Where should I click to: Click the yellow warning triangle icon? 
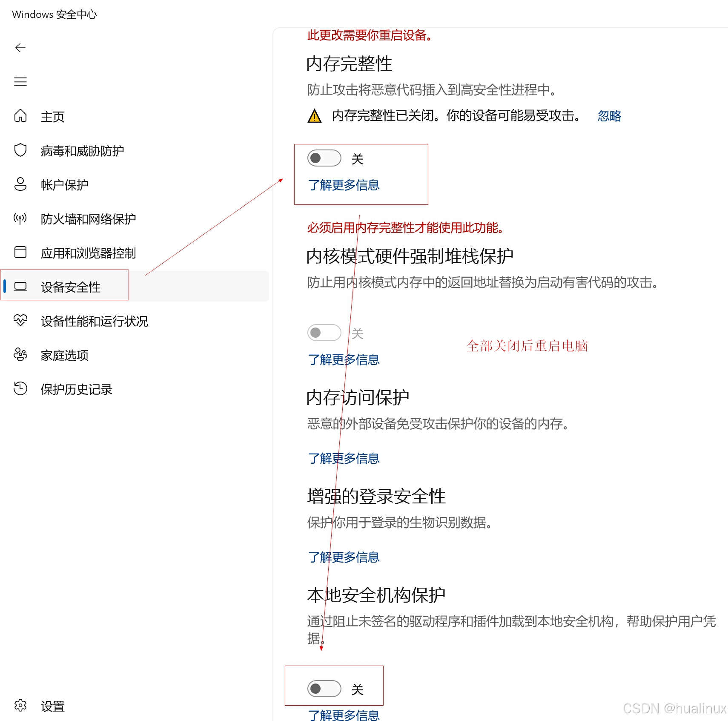point(315,116)
